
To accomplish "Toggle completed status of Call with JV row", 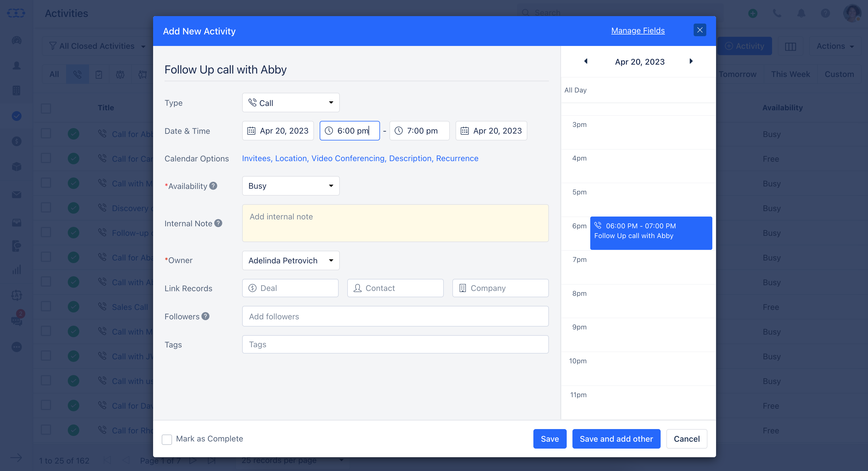I will click(73, 356).
